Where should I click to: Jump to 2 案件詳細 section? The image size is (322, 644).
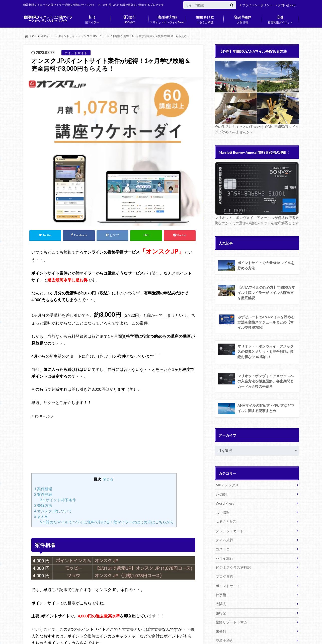pyautogui.click(x=43, y=495)
